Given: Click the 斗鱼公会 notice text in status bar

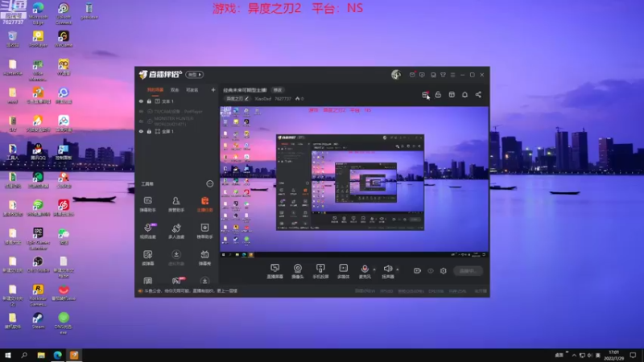Looking at the screenshot, I should 191,291.
